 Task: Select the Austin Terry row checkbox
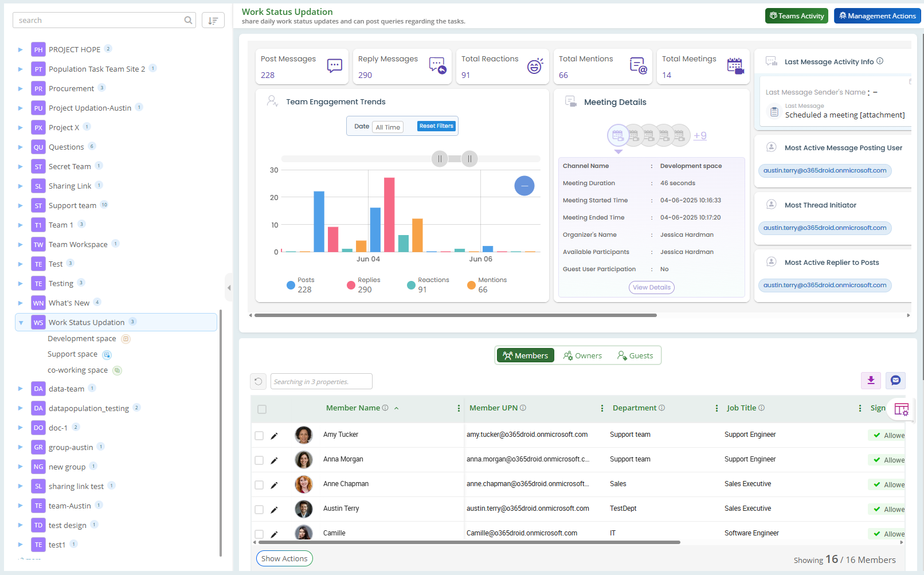[259, 510]
